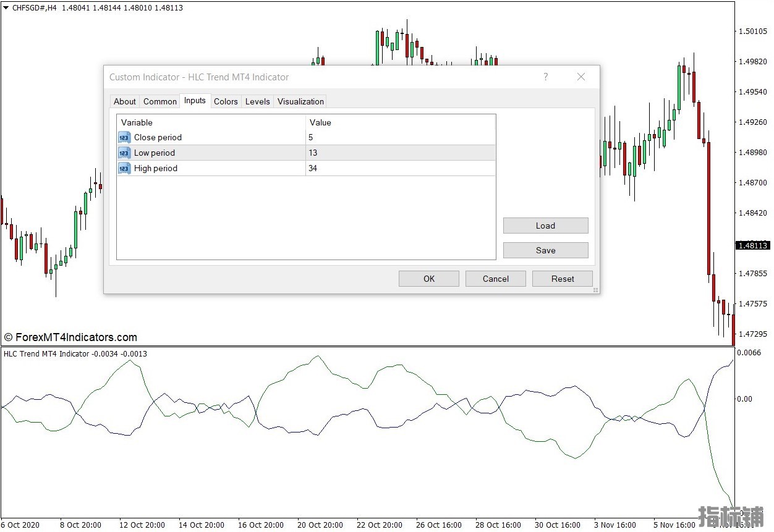
Task: Click the High period variable icon
Action: pos(124,168)
